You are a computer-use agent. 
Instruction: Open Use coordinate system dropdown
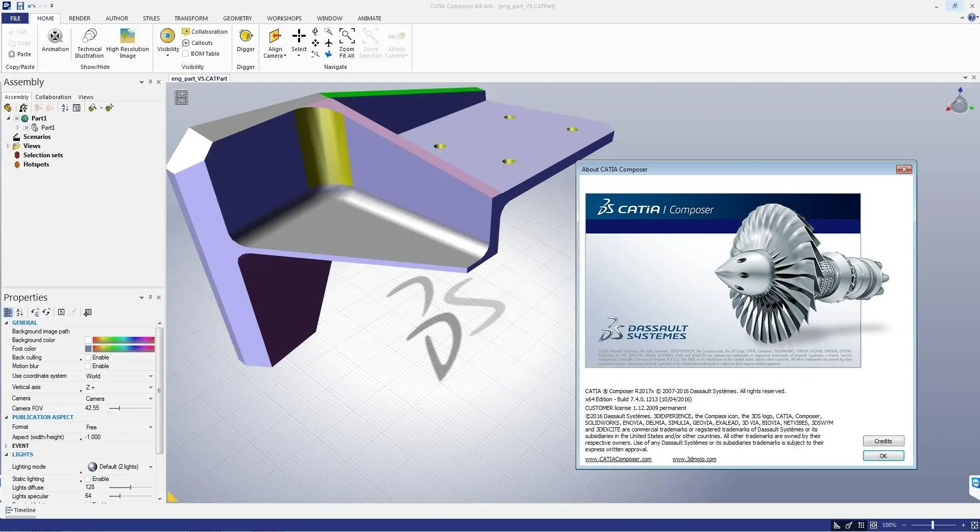point(151,376)
